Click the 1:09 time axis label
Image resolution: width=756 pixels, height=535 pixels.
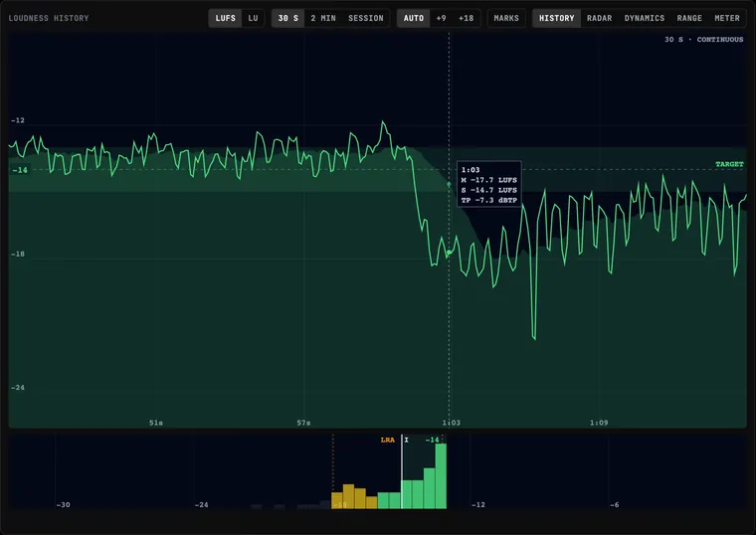tap(599, 423)
